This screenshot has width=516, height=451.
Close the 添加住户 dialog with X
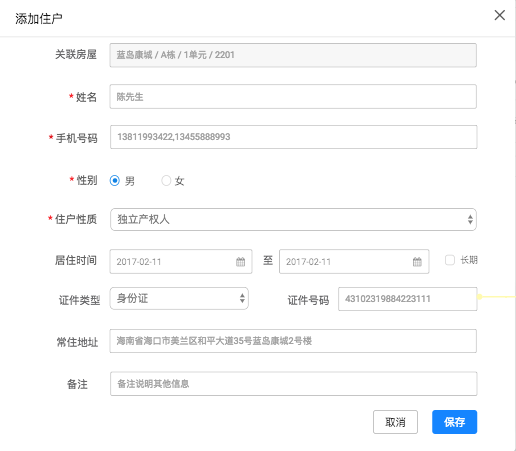point(499,15)
